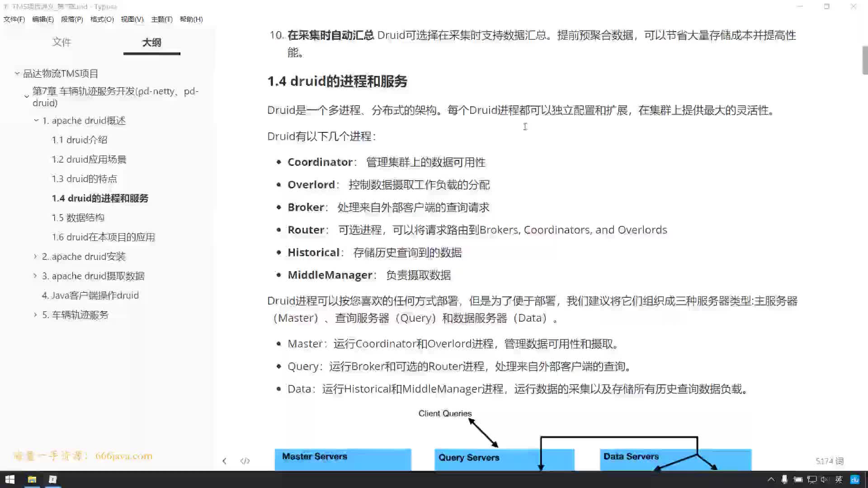Switch to the 大纲 sidebar tab
Viewport: 868px width, 488px height.
(152, 42)
